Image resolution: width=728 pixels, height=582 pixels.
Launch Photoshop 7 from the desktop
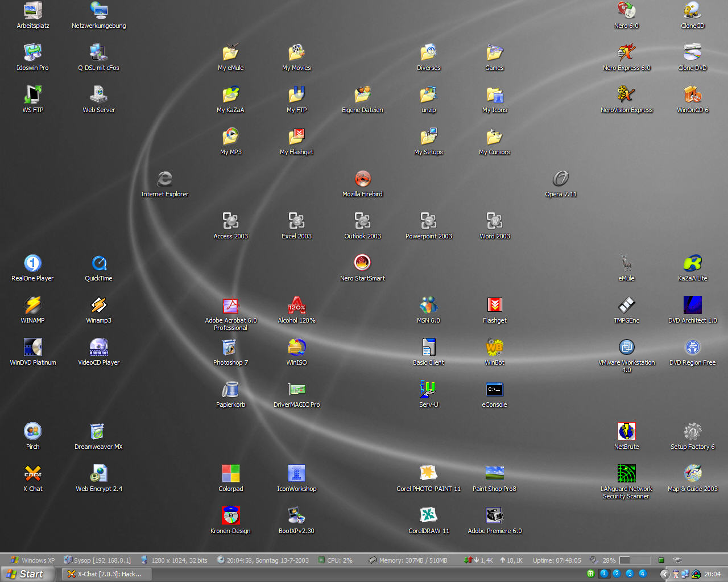coord(230,348)
